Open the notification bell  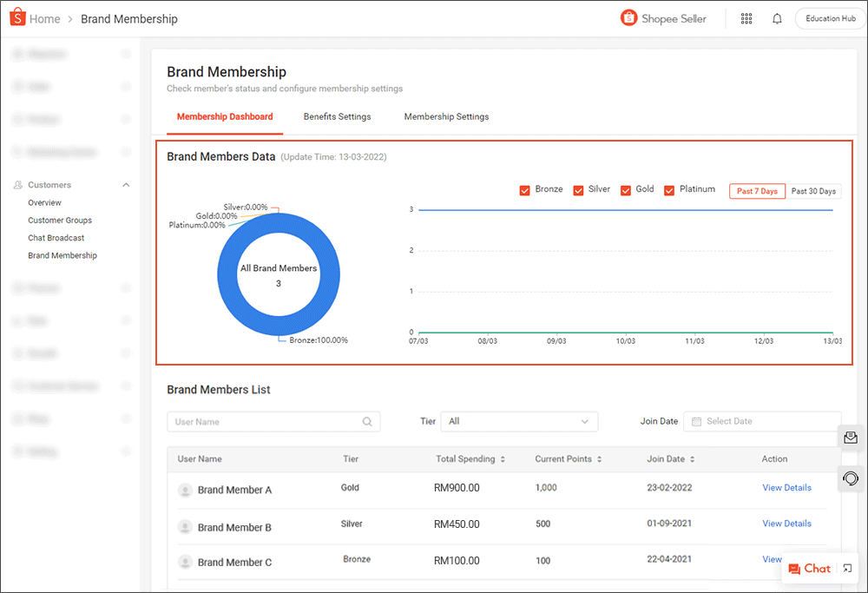[777, 19]
